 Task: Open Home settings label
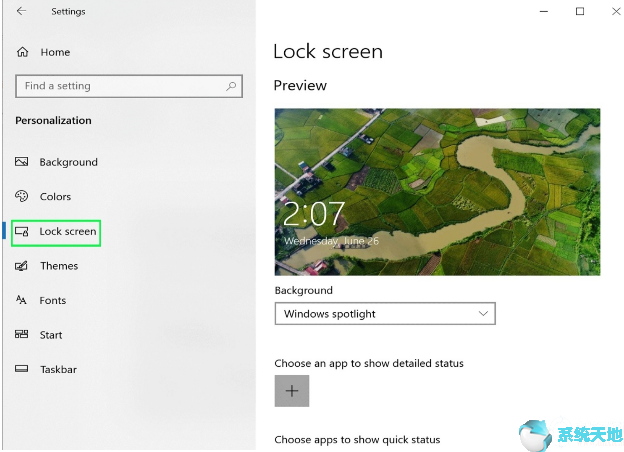55,52
